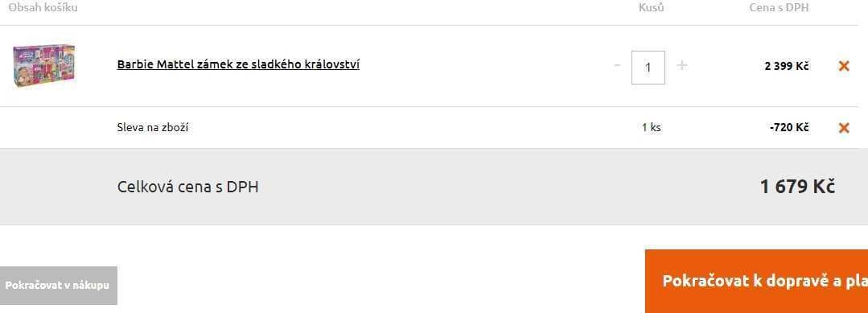Image resolution: width=868 pixels, height=313 pixels.
Task: Click the Pokračovat v nákupu button
Action: click(x=58, y=286)
